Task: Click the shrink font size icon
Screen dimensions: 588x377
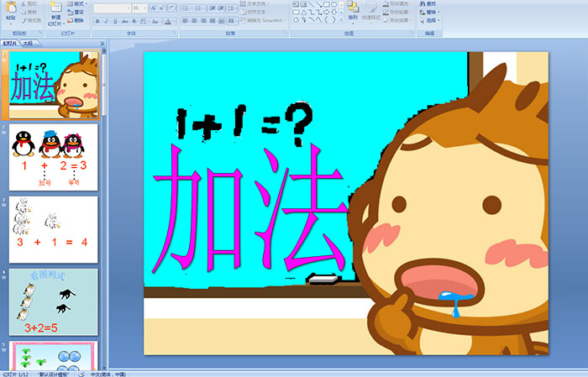Action: click(162, 8)
